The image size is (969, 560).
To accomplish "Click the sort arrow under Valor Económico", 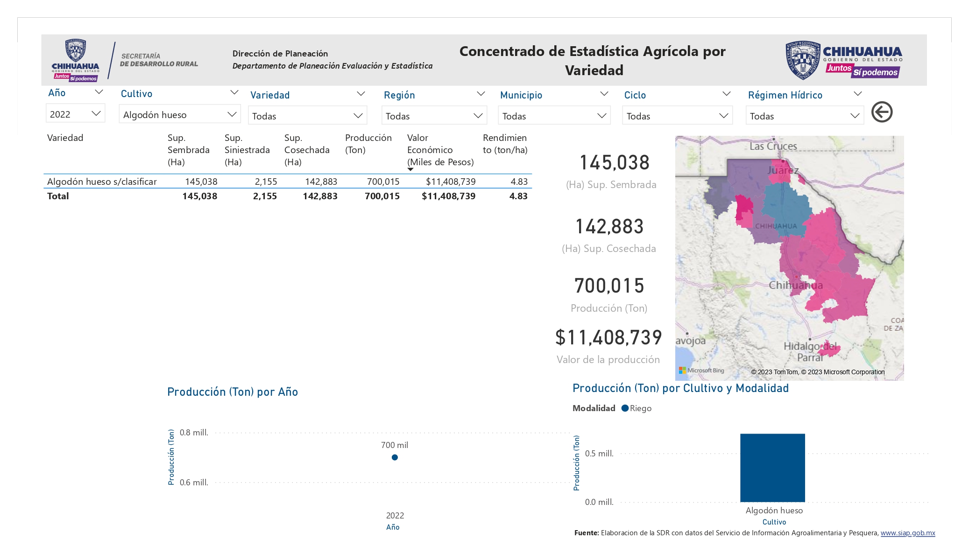I will click(x=410, y=169).
